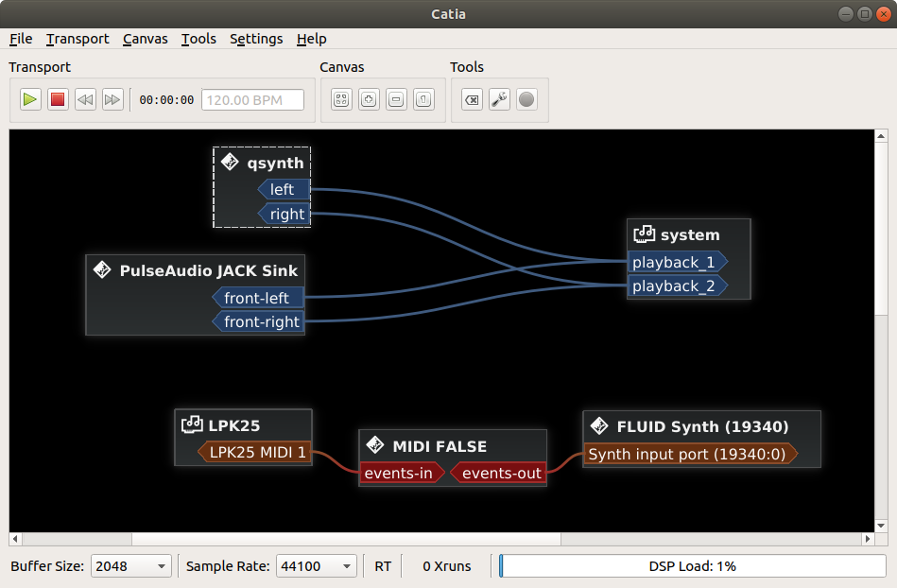Image resolution: width=897 pixels, height=588 pixels.
Task: Click the 0 Xruns status label
Action: click(447, 566)
